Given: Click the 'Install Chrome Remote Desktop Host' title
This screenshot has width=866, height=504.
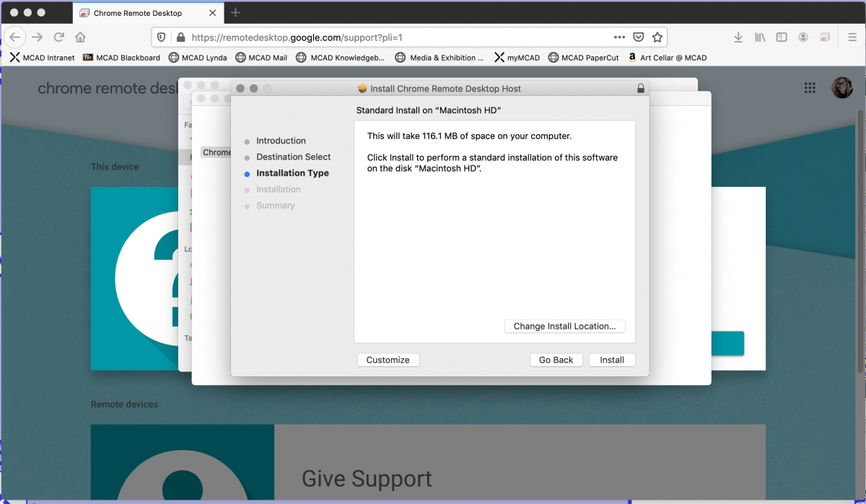Looking at the screenshot, I should tap(445, 89).
